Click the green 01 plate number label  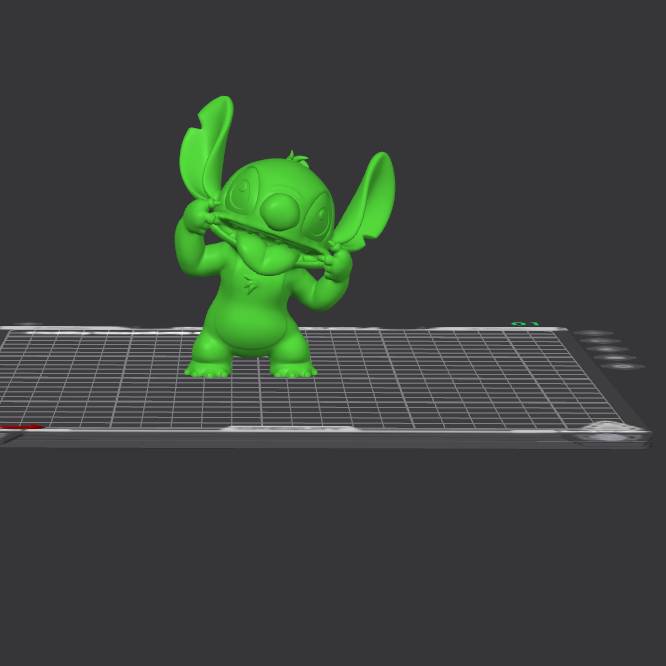[x=525, y=324]
